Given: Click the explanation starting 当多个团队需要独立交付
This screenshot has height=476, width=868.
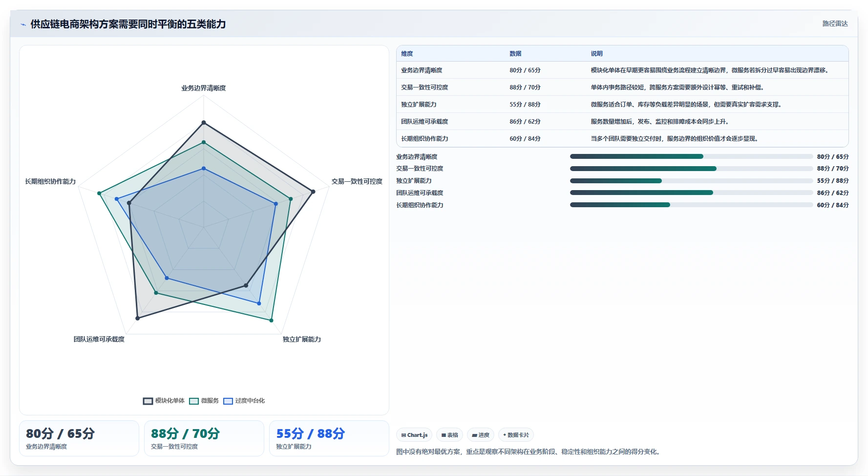Looking at the screenshot, I should click(675, 139).
